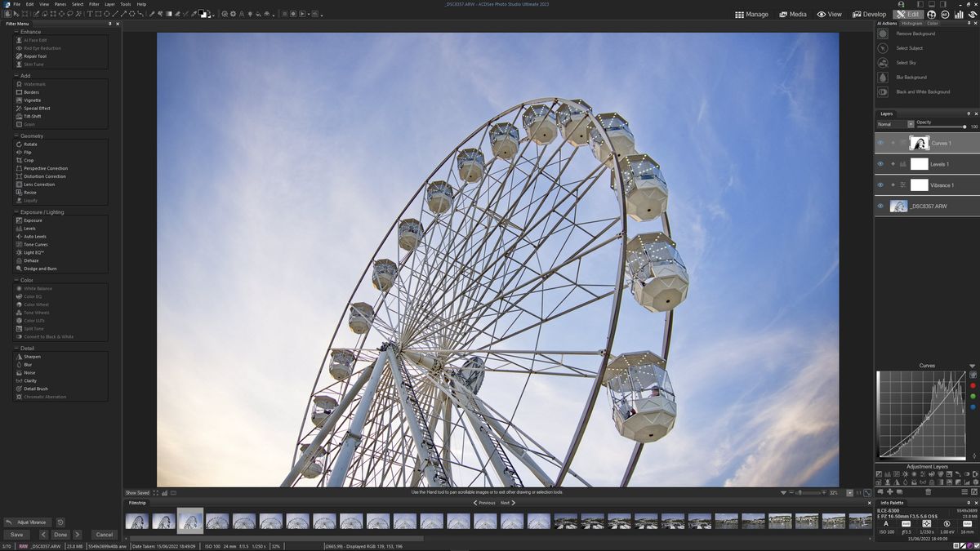Select the Text tool in the top toolbar
This screenshot has height=551, width=980.
coord(88,14)
